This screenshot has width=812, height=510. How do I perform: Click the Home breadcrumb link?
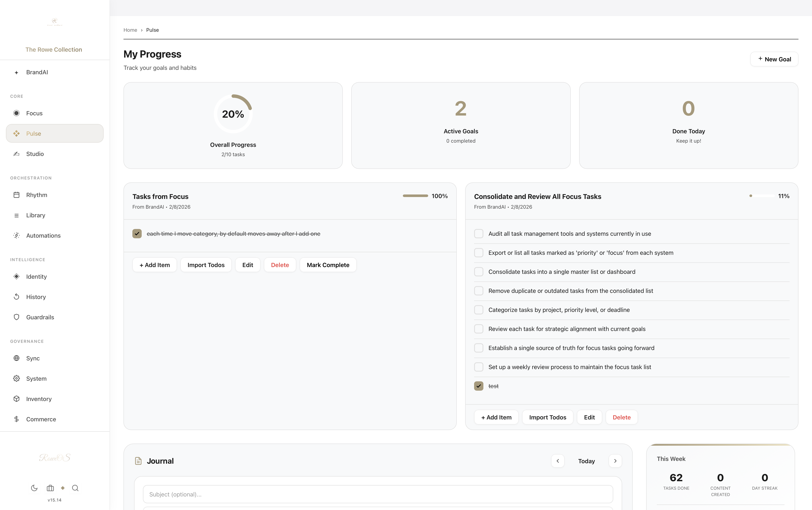pos(130,30)
